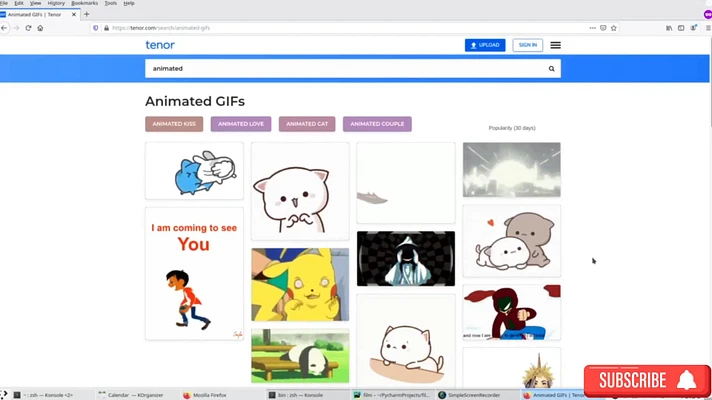Open the hugging bears heart GIF
The image size is (712, 400).
tap(512, 241)
